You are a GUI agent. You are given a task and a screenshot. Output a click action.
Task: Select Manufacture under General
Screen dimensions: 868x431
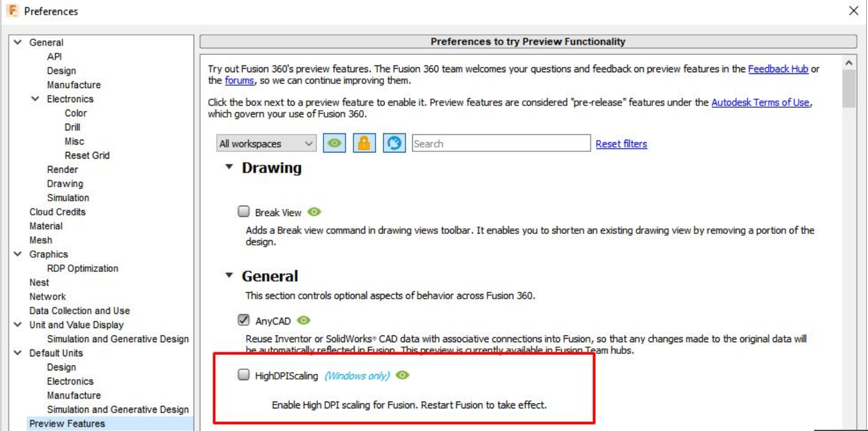[74, 84]
